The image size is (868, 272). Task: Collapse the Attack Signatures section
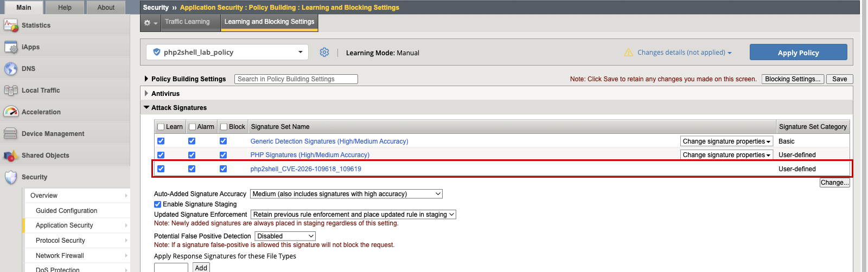tap(146, 107)
